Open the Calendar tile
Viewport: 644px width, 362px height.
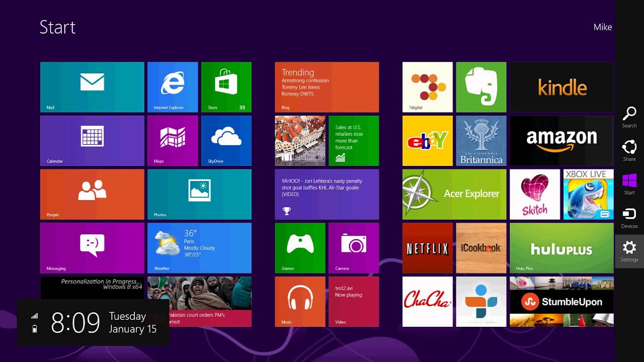coord(92,141)
